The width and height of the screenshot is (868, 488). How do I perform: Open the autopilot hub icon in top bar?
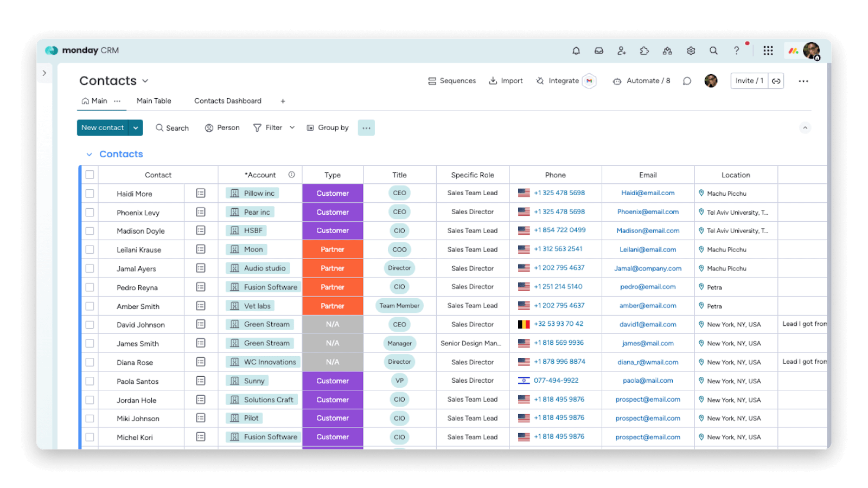point(667,50)
